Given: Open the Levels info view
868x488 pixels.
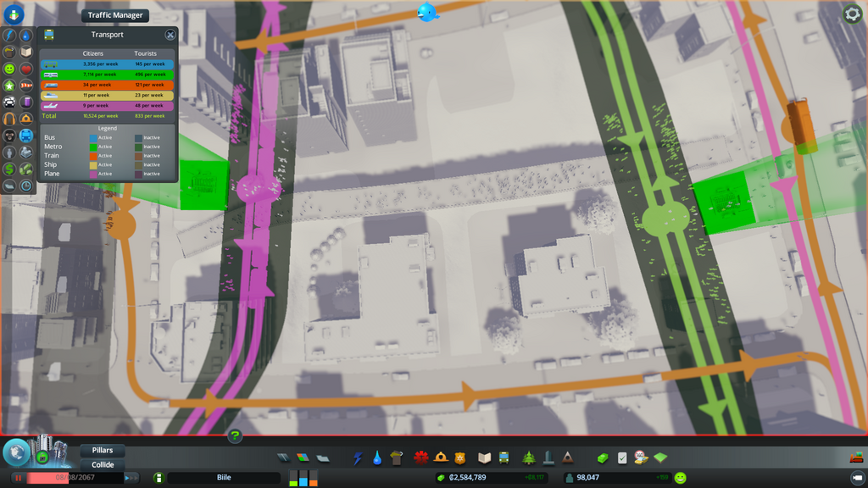Looking at the screenshot, I should 9,86.
